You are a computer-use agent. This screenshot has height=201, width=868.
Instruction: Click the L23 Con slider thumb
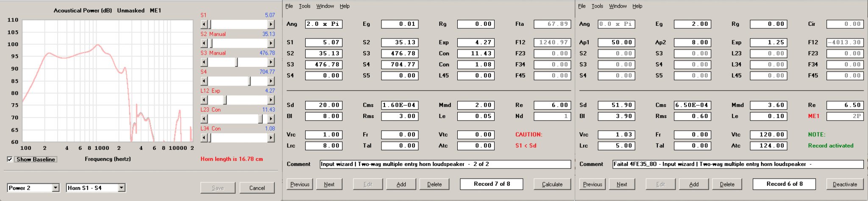point(260,119)
